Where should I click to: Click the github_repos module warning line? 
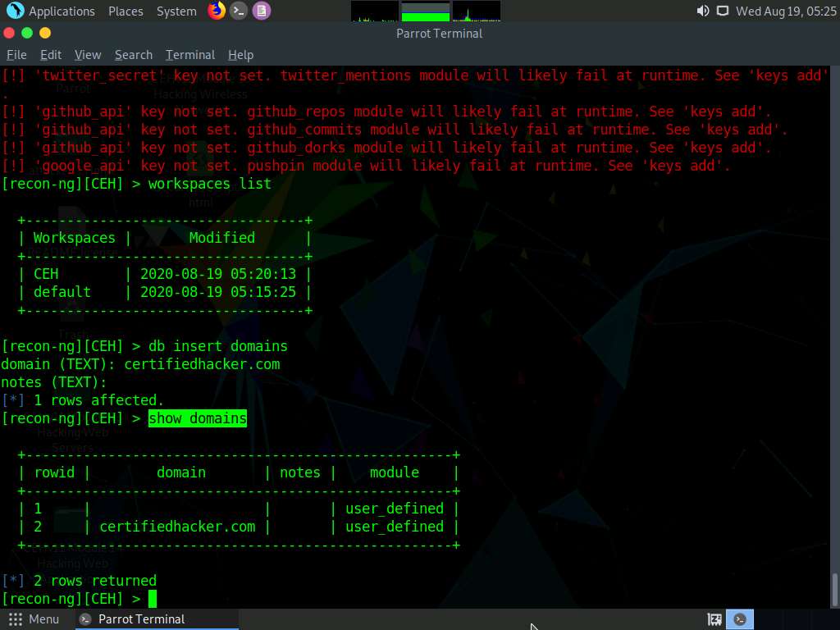click(386, 112)
